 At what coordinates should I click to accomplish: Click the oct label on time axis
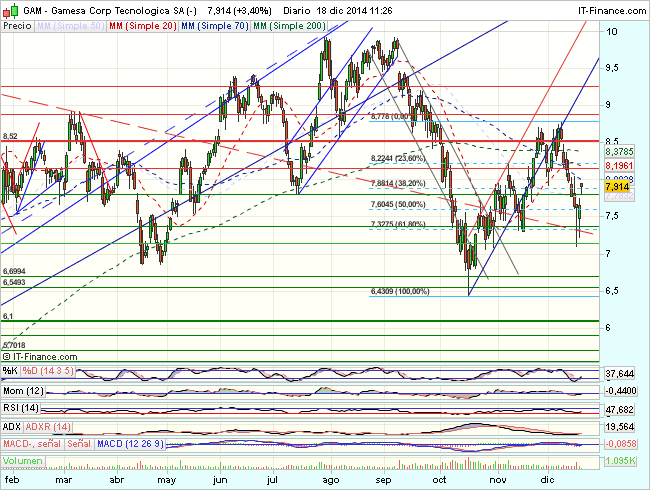point(439,480)
